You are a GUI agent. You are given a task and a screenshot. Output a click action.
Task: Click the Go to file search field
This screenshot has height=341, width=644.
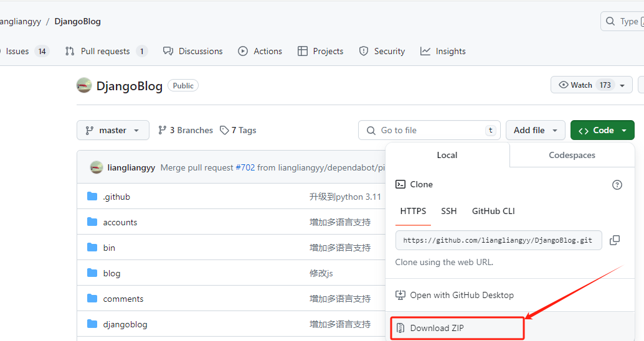(x=429, y=130)
